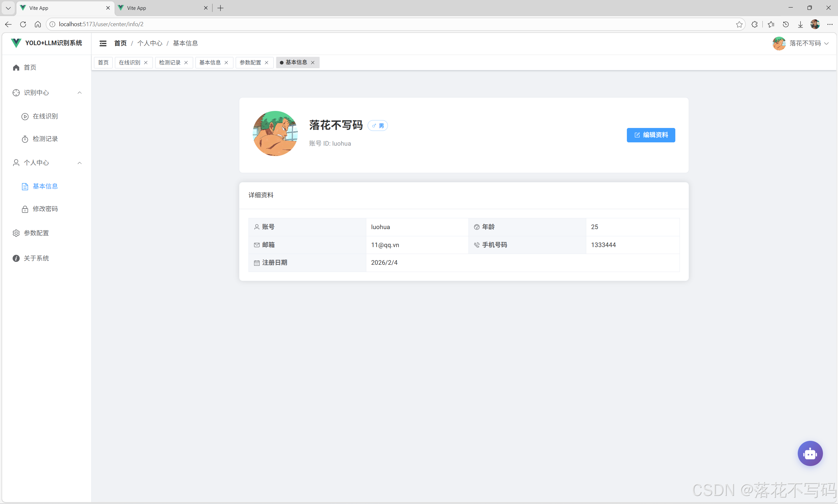The image size is (838, 504).
Task: Open 检测记录 via the stopwatch icon
Action: pos(25,139)
